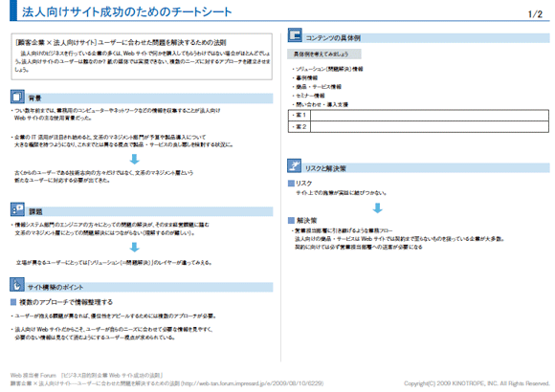Click the 製品・サービス情報 bullet
Image resolution: width=555 pixels, height=392 pixels.
coord(317,87)
